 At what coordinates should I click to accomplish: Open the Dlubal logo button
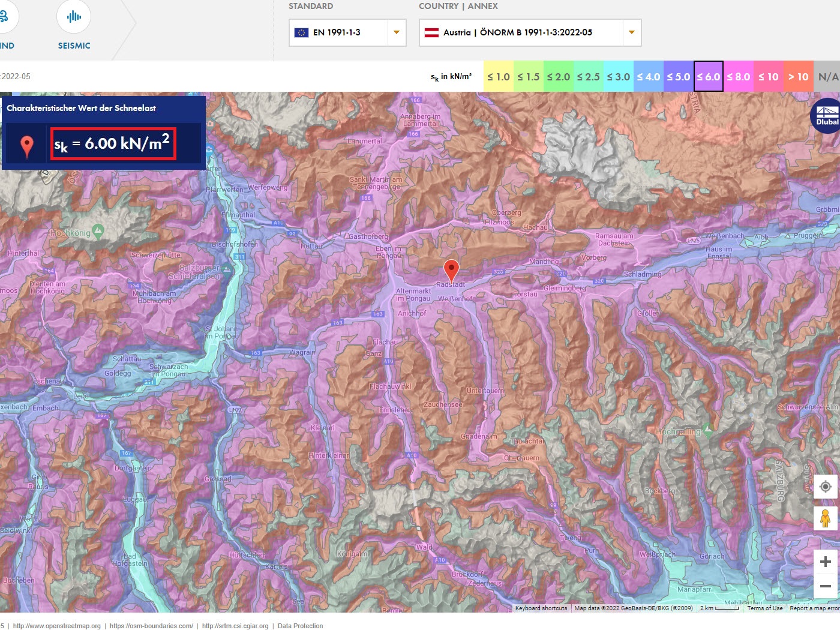point(827,116)
